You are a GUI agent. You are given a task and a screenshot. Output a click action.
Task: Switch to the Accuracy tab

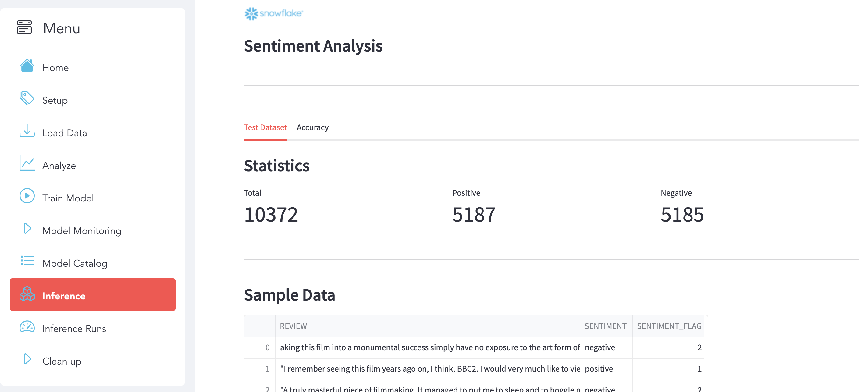click(312, 128)
